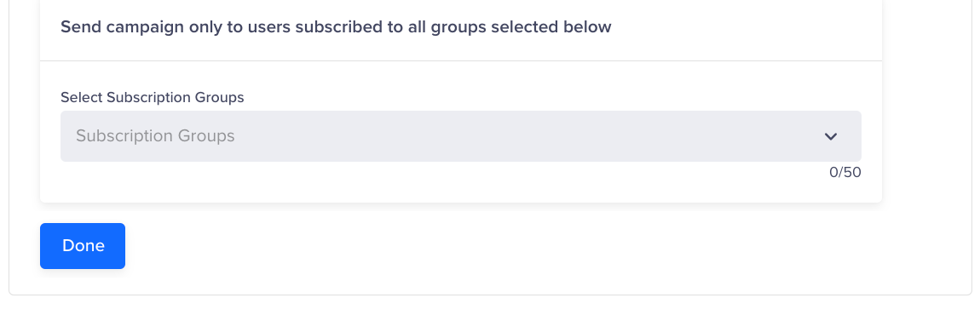
Task: Click the blue Done button
Action: 83,246
